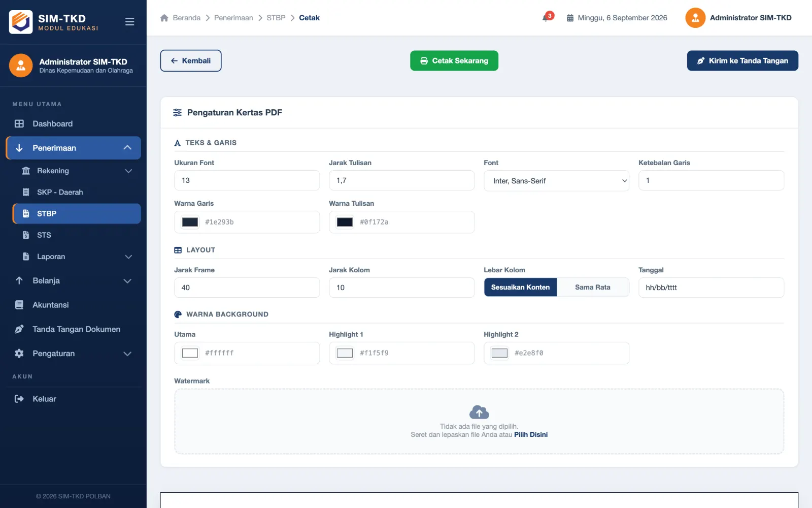Select Sesuaikan Konten column width option

[520, 287]
